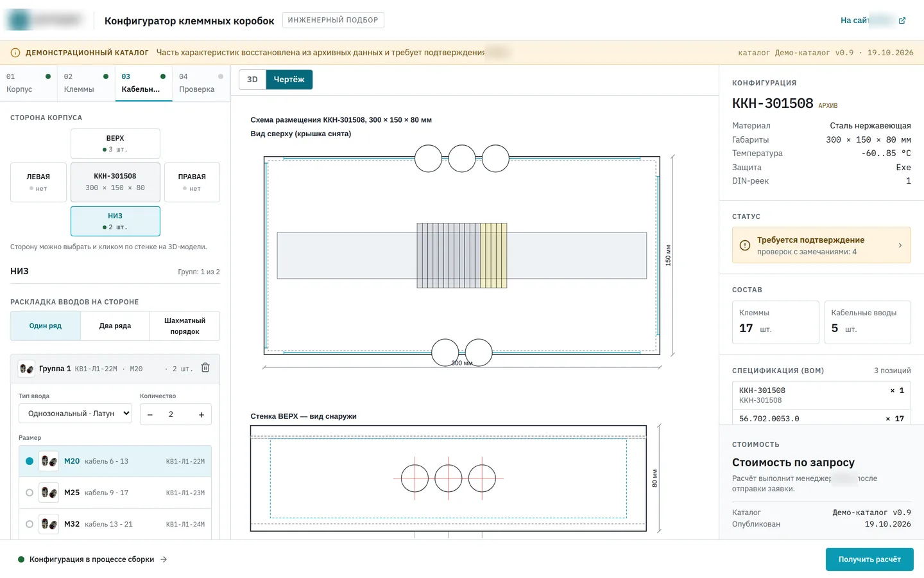Screen dimensions: 924x578
Task: Select the ПРАВАЯ housing side
Action: [192, 182]
